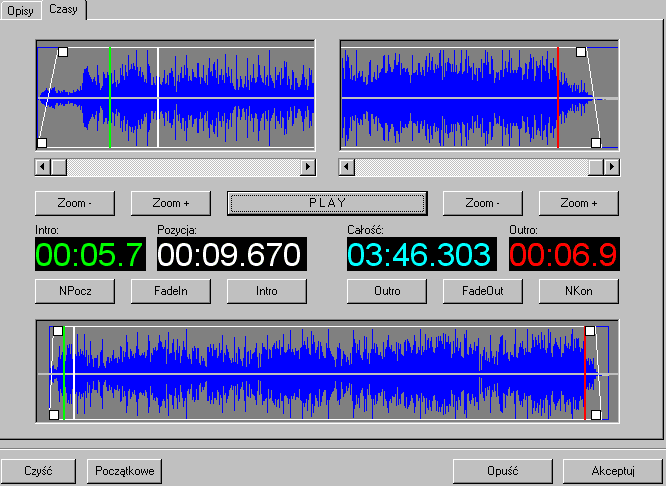Confirm with the Akceptuj button

(613, 471)
